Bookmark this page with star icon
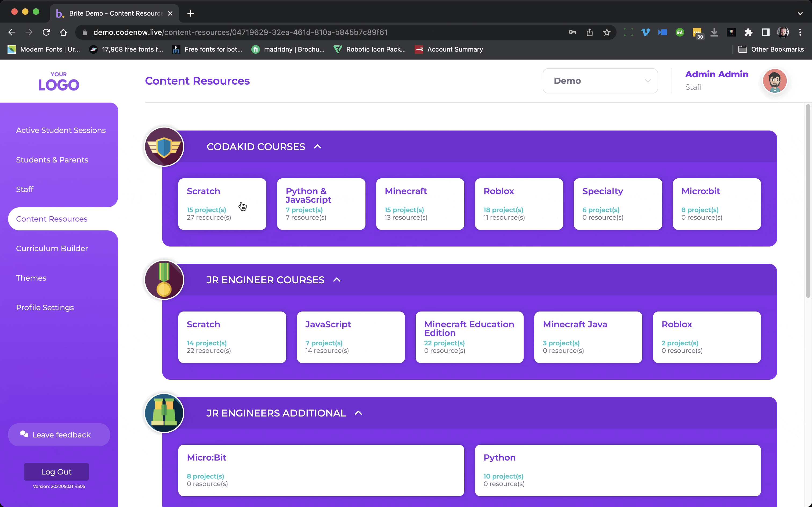Image resolution: width=812 pixels, height=507 pixels. point(607,32)
